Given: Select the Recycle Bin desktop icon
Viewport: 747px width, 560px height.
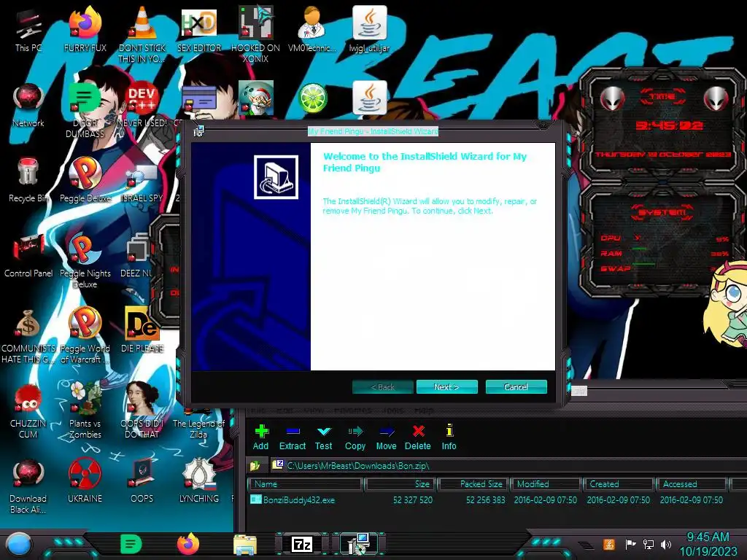Looking at the screenshot, I should (x=28, y=180).
